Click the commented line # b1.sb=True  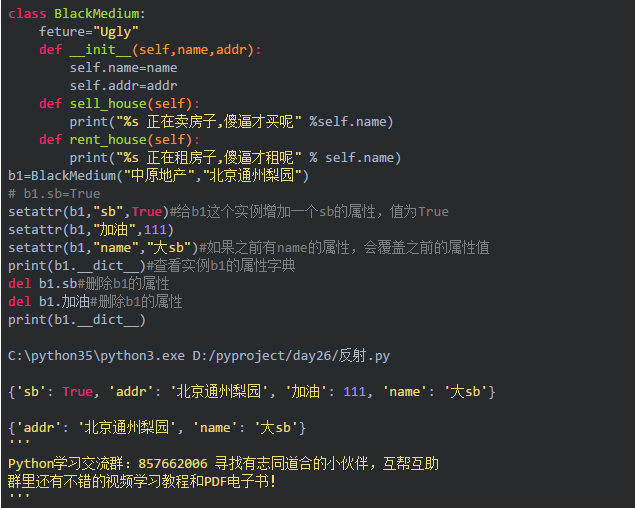(x=54, y=193)
